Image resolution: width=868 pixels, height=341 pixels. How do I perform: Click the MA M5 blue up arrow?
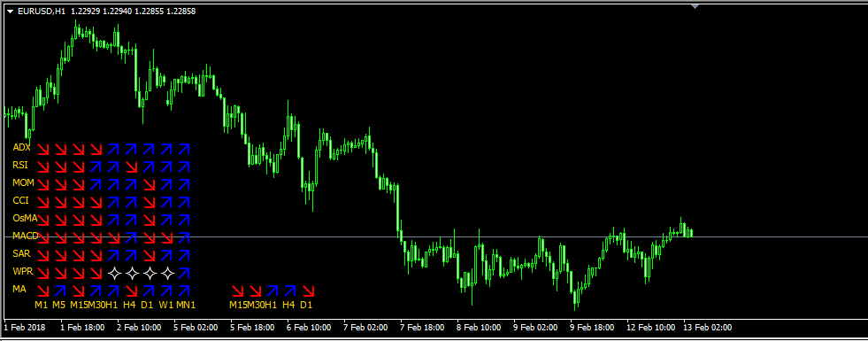click(61, 291)
